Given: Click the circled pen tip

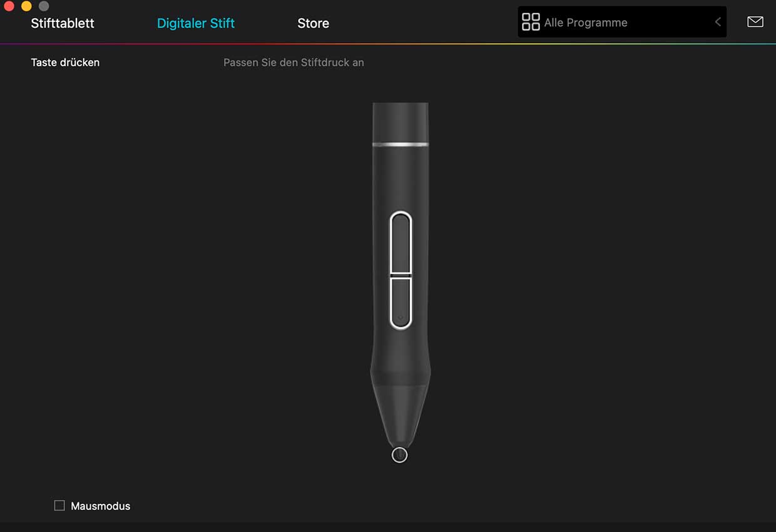Looking at the screenshot, I should tap(399, 455).
